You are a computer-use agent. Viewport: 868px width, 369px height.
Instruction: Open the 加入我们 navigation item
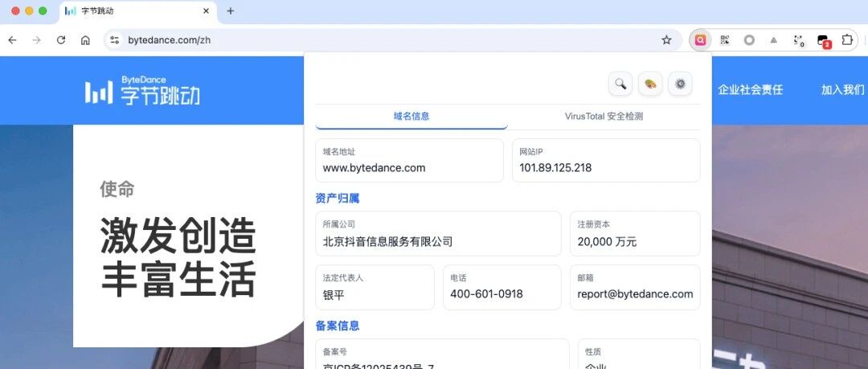coord(842,90)
